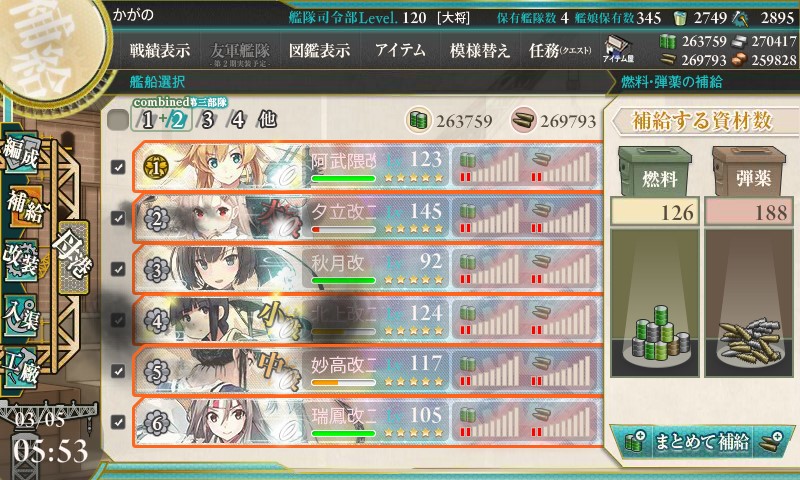Toggle the select-all fleet checkbox
Screen dimensions: 800x480
pyautogui.click(x=118, y=120)
